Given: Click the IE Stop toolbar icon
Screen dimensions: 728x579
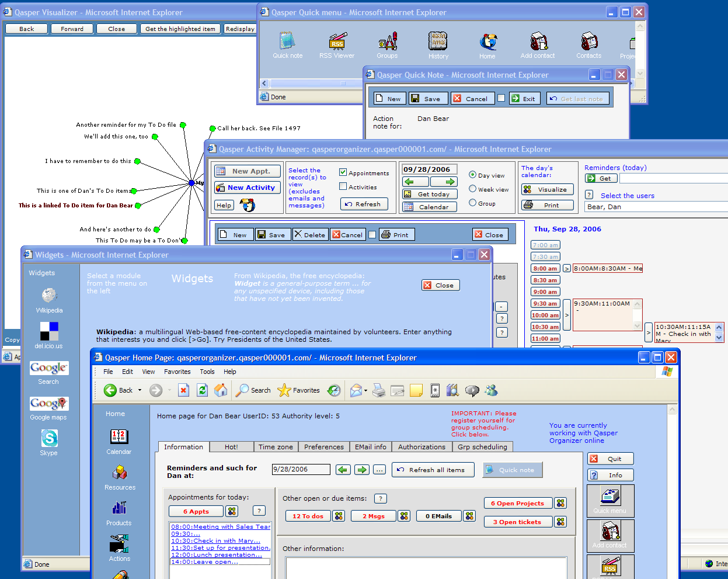Looking at the screenshot, I should (184, 390).
